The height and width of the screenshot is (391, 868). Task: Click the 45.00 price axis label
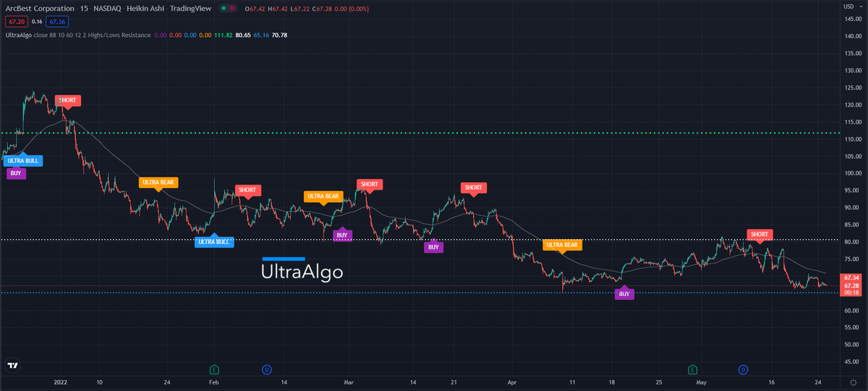(x=851, y=362)
